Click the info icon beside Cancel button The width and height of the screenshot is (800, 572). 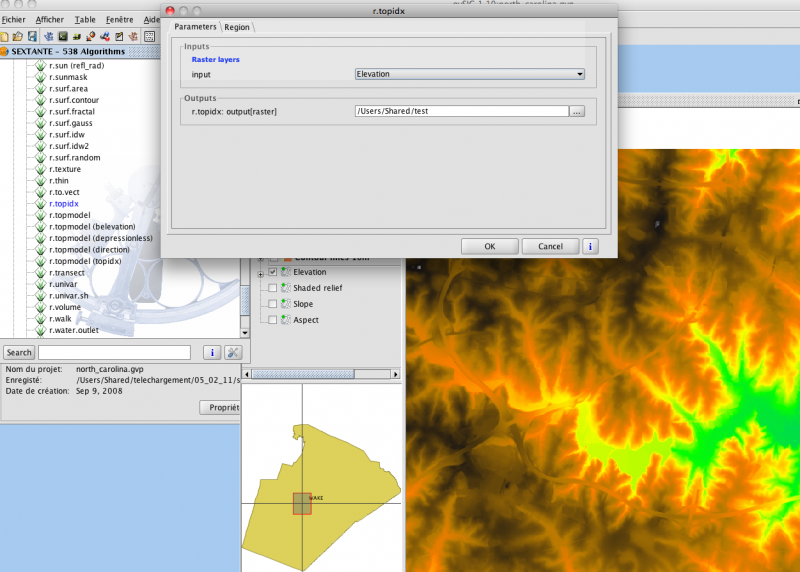[x=590, y=246]
